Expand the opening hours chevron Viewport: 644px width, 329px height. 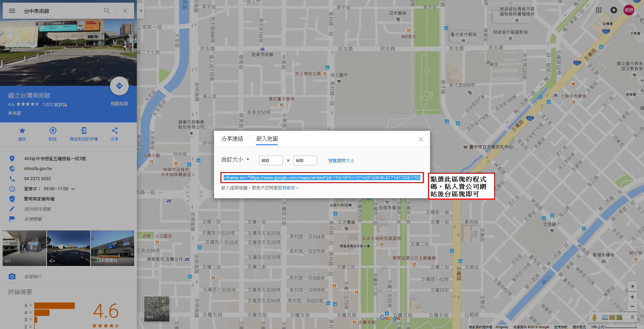73,189
